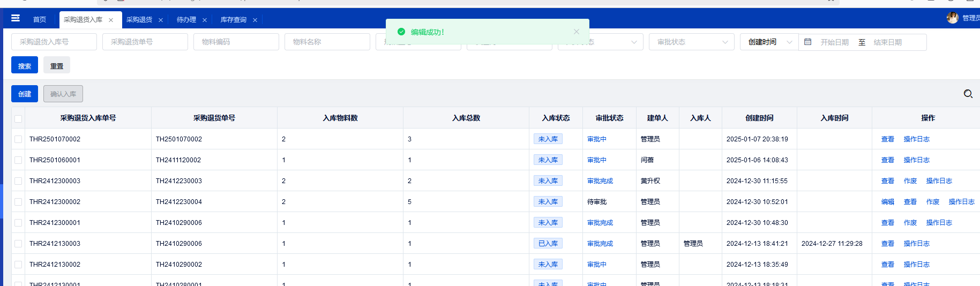Dismiss the 编辑成功 notification
Image resolution: width=980 pixels, height=286 pixels.
[x=577, y=32]
